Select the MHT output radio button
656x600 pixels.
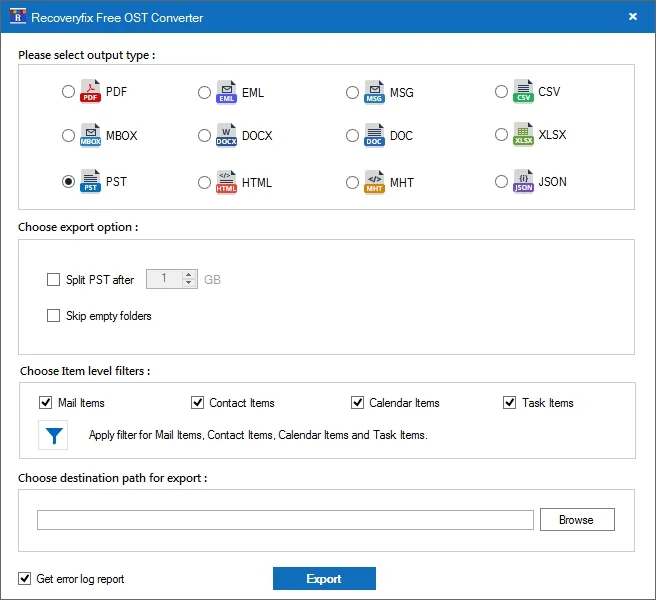pyautogui.click(x=352, y=182)
